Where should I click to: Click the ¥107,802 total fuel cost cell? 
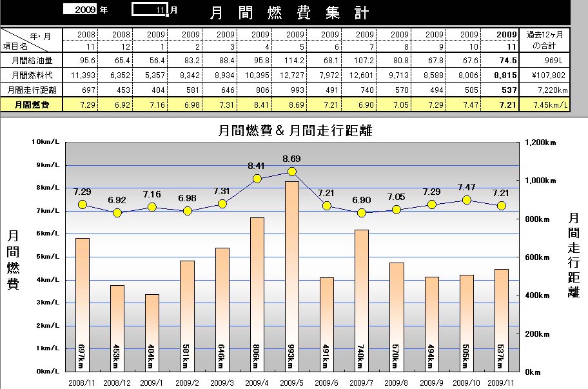545,75
